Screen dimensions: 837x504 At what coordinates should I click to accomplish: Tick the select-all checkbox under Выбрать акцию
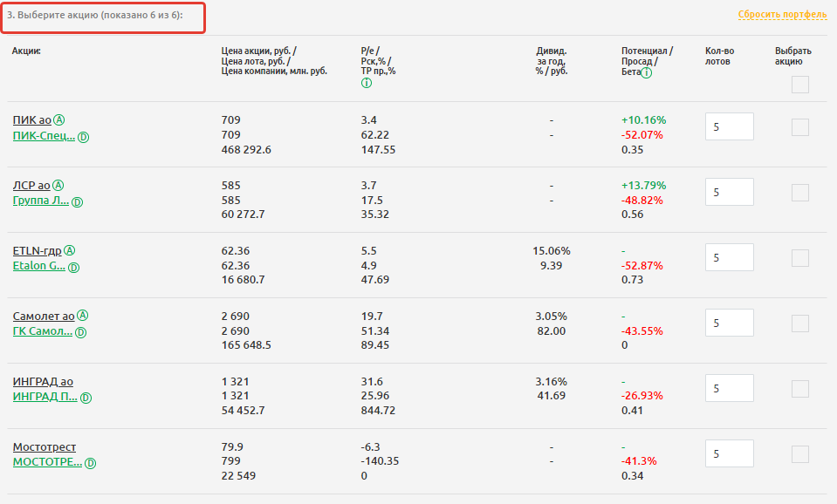pos(799,85)
